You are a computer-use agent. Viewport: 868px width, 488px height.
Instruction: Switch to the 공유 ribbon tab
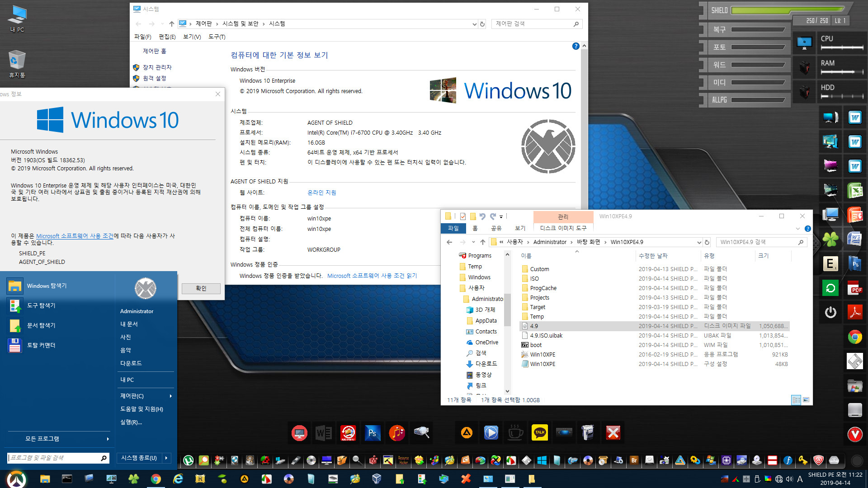click(496, 228)
